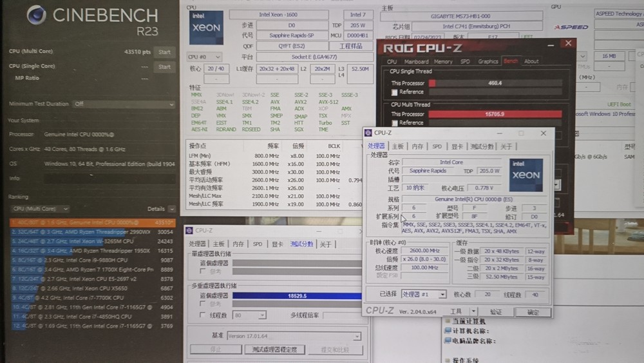
Task: Open the Minimum Test Duration dropdown
Action: click(124, 104)
